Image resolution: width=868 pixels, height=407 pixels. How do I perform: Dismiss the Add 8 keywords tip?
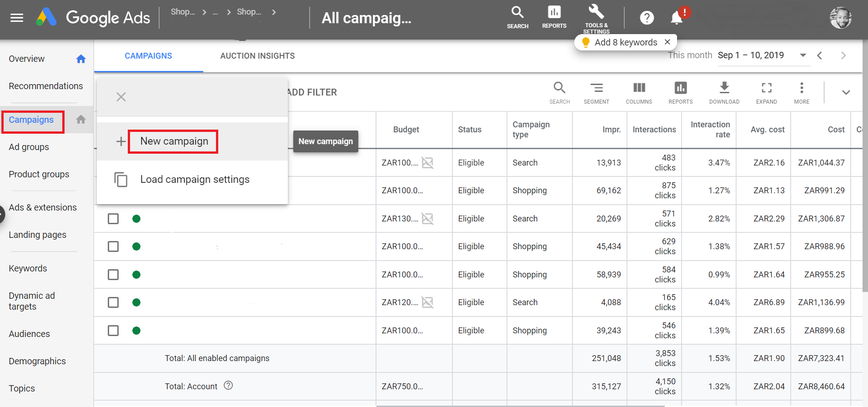click(x=667, y=42)
